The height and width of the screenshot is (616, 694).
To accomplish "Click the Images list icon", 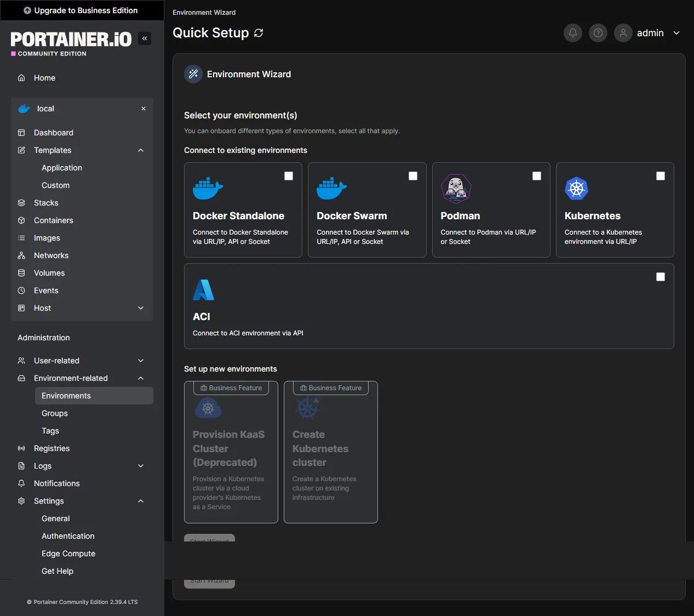I will pyautogui.click(x=21, y=238).
